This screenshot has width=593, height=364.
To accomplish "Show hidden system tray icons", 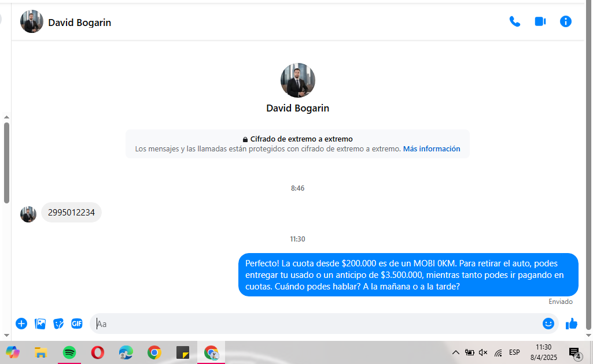I will (x=456, y=352).
